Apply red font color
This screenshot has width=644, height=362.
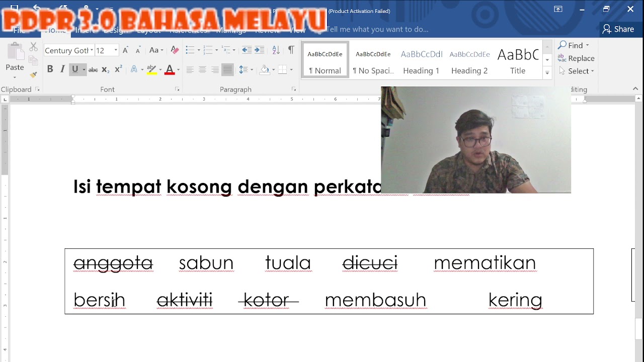tap(170, 69)
